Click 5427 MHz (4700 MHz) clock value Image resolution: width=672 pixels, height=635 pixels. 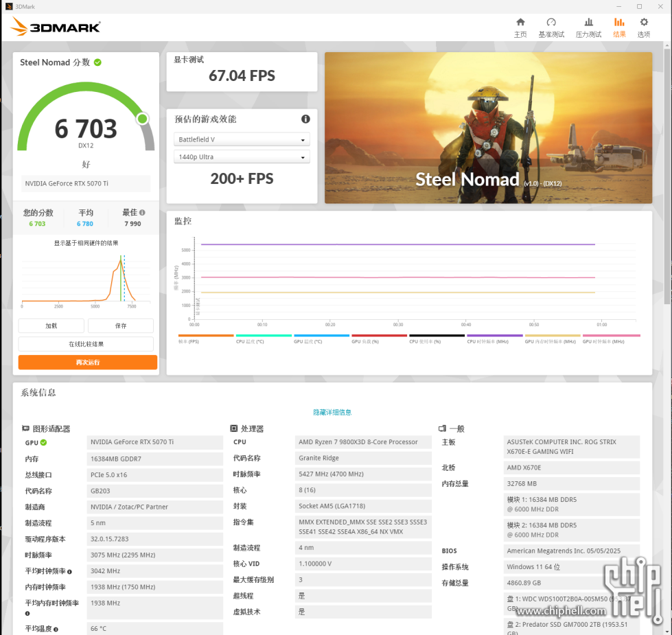363,474
